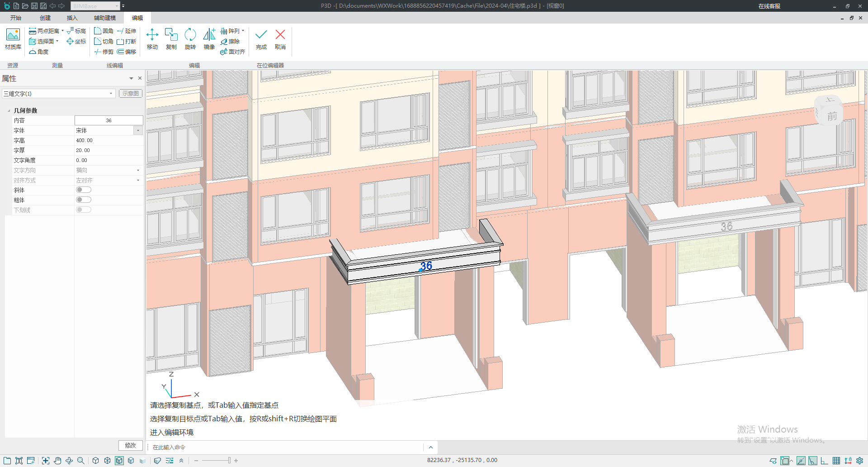Open the font (字体) dropdown
Image resolution: width=868 pixels, height=467 pixels.
[138, 131]
